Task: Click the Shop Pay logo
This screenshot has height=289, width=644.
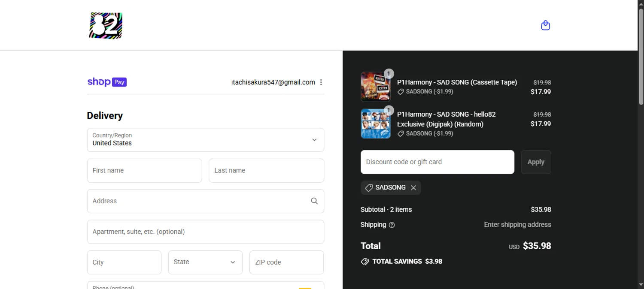Action: point(107,82)
